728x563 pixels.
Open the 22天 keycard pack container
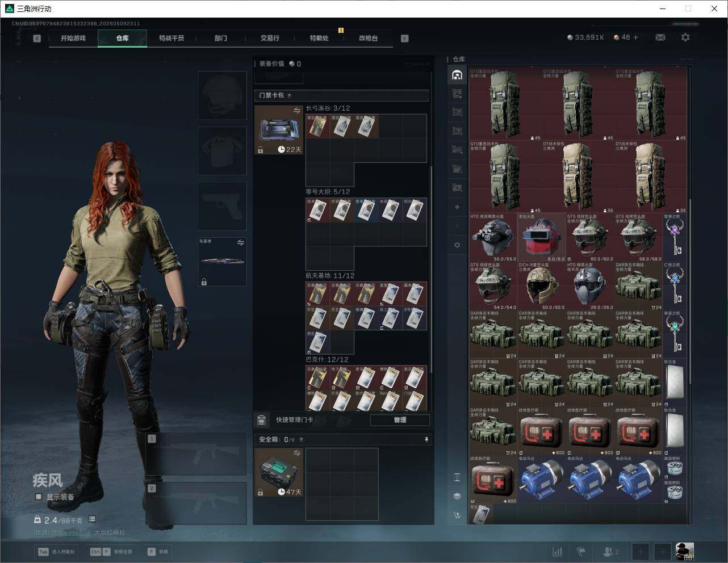pos(279,130)
